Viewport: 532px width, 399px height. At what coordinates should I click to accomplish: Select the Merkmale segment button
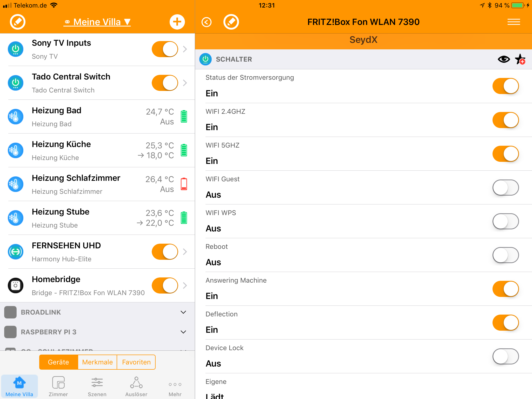point(97,362)
